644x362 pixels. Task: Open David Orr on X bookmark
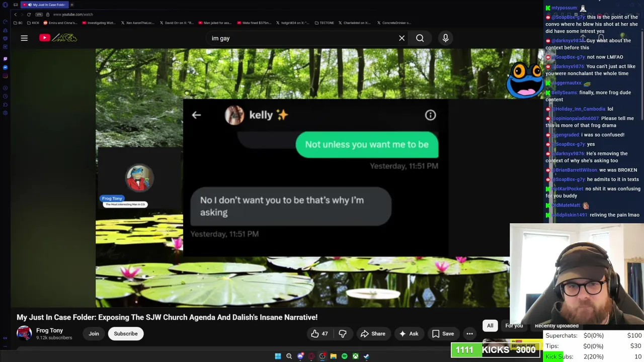176,23
